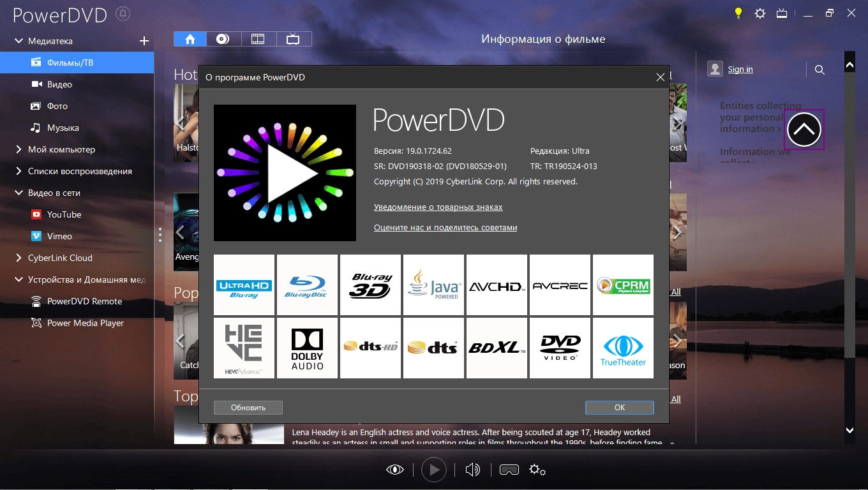Click the AVCHD logo
Image resolution: width=868 pixels, height=490 pixels.
click(x=497, y=285)
